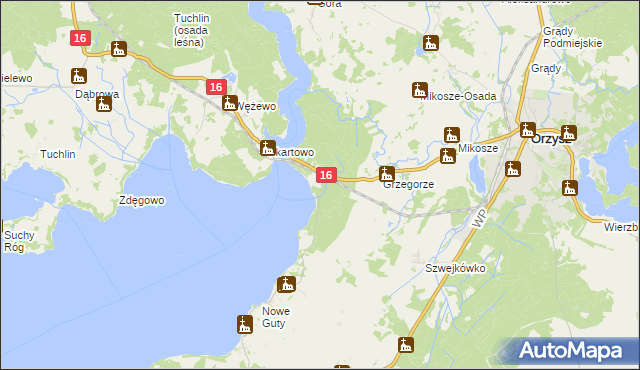Click the WP road label

(480, 219)
